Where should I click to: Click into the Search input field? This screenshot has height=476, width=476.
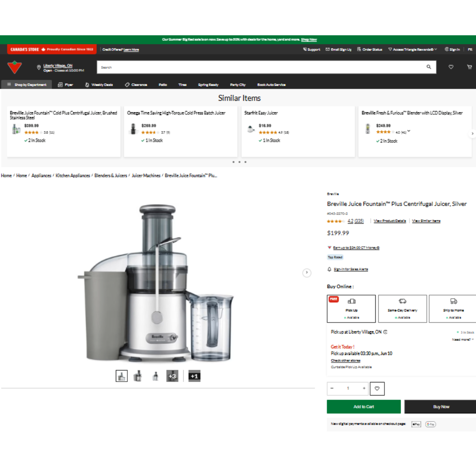(262, 67)
